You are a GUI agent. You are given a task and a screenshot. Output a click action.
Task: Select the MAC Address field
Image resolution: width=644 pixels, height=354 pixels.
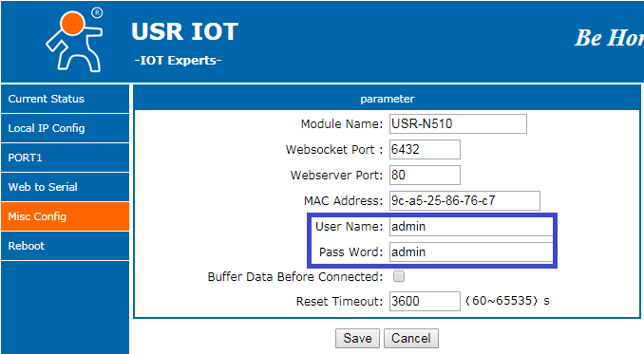[x=464, y=200]
